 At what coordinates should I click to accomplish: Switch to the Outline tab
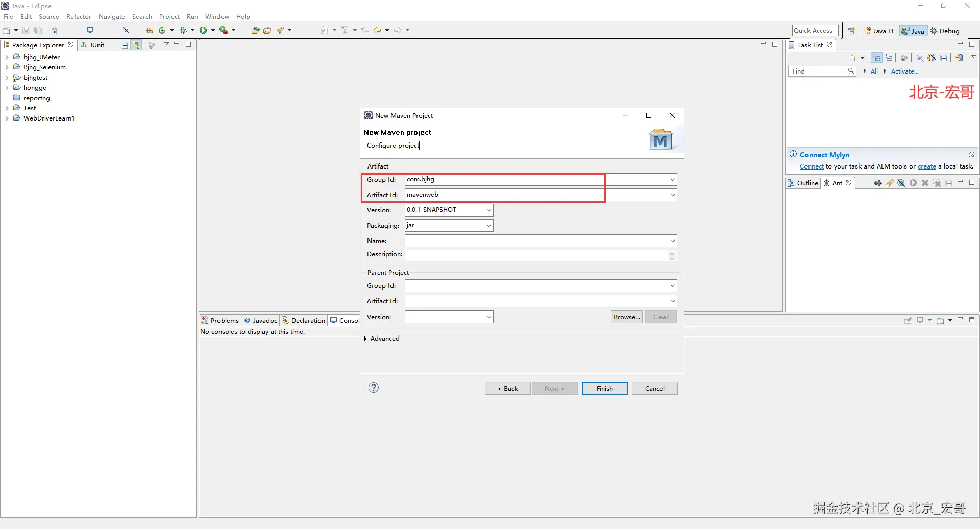pyautogui.click(x=803, y=183)
